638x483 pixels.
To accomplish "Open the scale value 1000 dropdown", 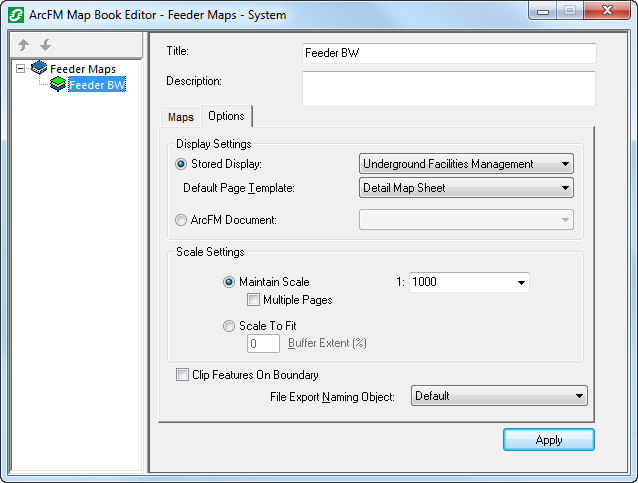I will [x=520, y=283].
